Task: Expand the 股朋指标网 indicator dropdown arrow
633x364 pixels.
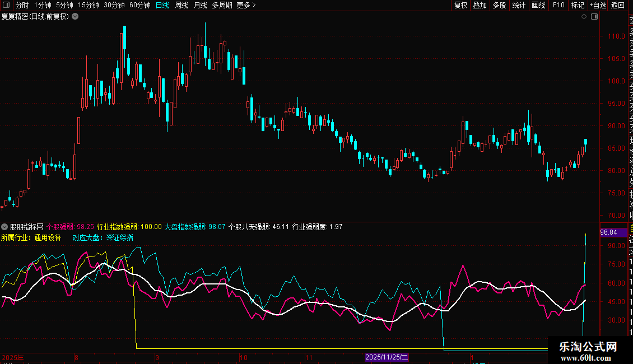Action: point(5,227)
